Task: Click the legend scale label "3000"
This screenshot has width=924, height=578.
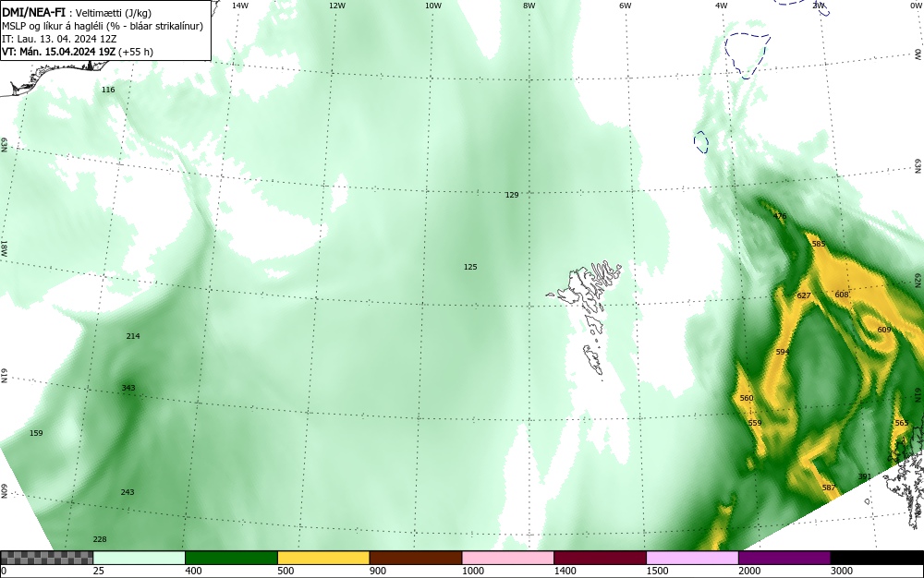Action: pos(842,571)
